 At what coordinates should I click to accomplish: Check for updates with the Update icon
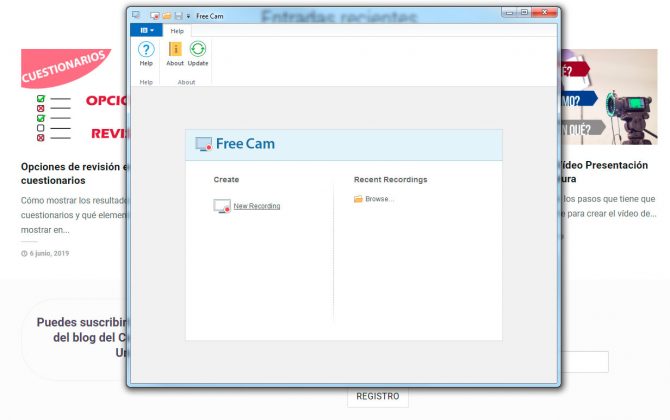click(198, 54)
